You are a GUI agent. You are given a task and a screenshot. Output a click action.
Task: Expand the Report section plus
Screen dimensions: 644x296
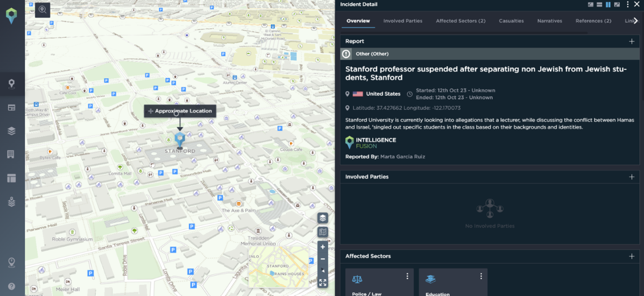pyautogui.click(x=632, y=41)
